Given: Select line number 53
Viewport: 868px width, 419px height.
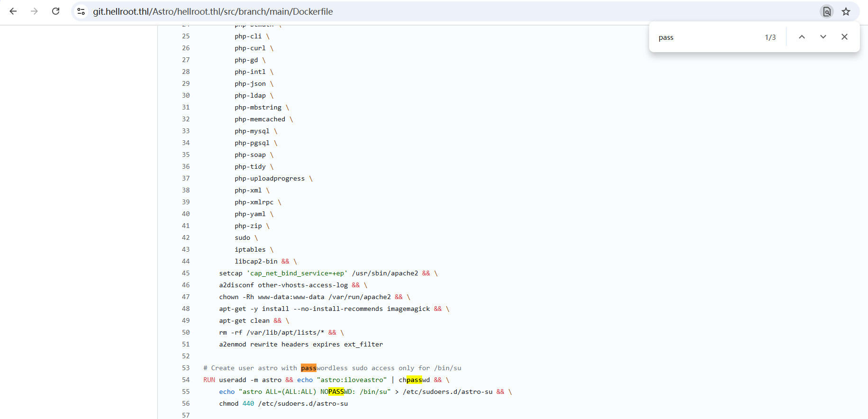Looking at the screenshot, I should coord(186,368).
